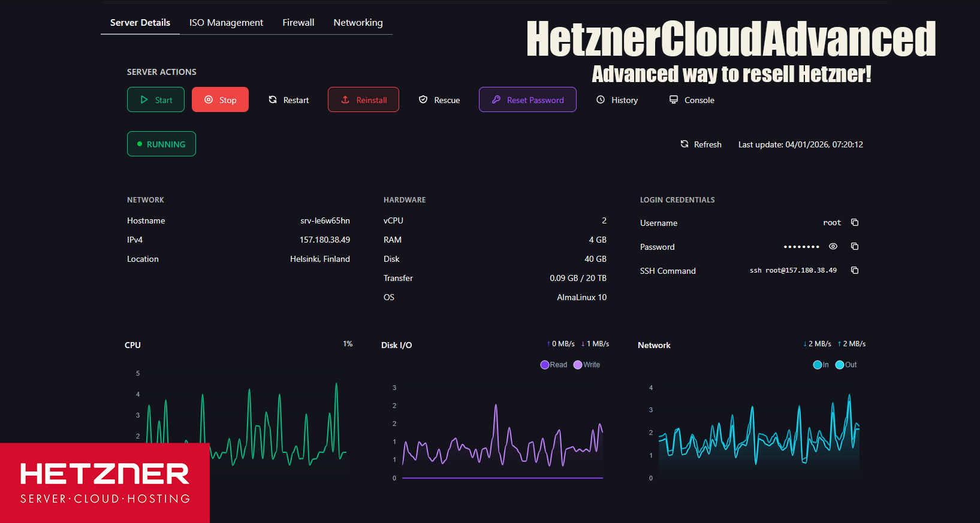
Task: Click the RAM value 4 GB
Action: coord(598,240)
